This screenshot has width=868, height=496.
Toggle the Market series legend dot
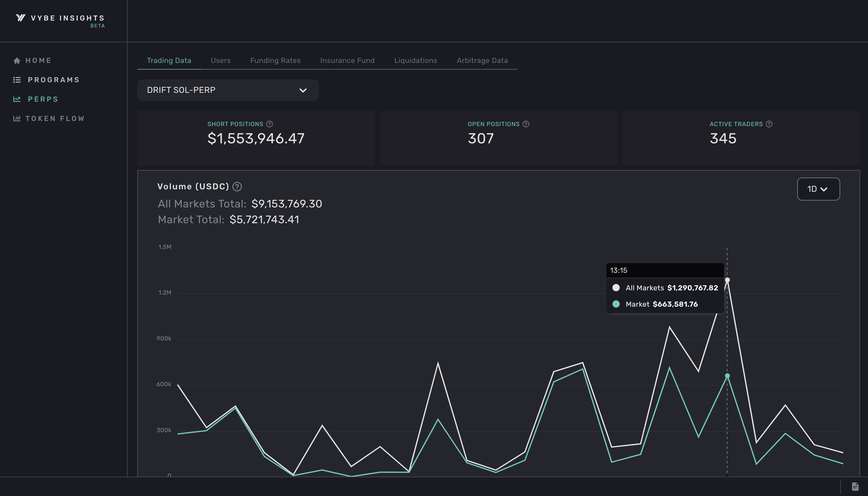click(616, 304)
